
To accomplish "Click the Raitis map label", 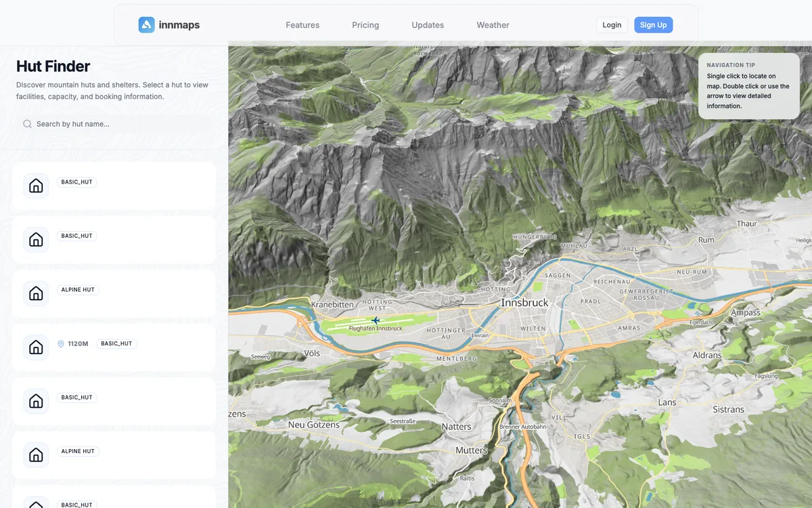I will click(x=467, y=478).
